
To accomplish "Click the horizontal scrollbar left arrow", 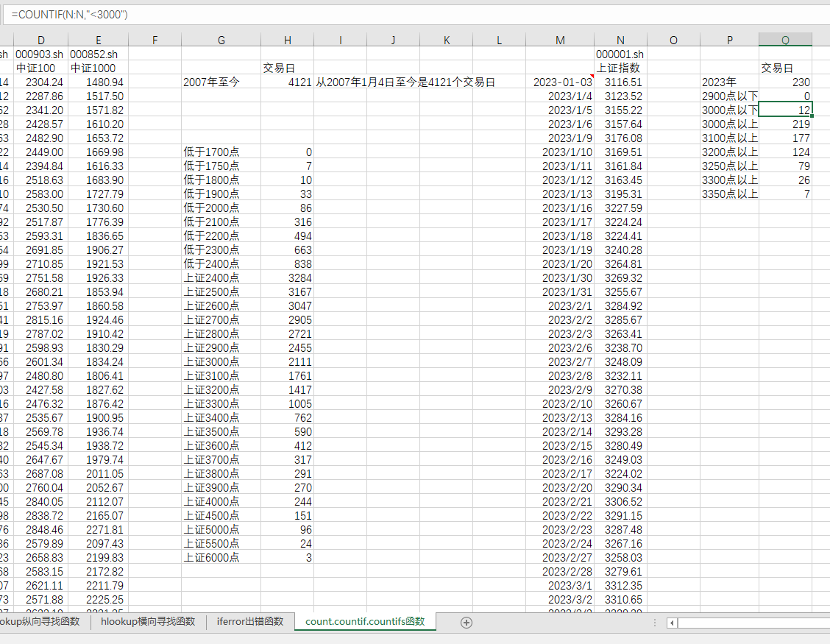I will 672,623.
